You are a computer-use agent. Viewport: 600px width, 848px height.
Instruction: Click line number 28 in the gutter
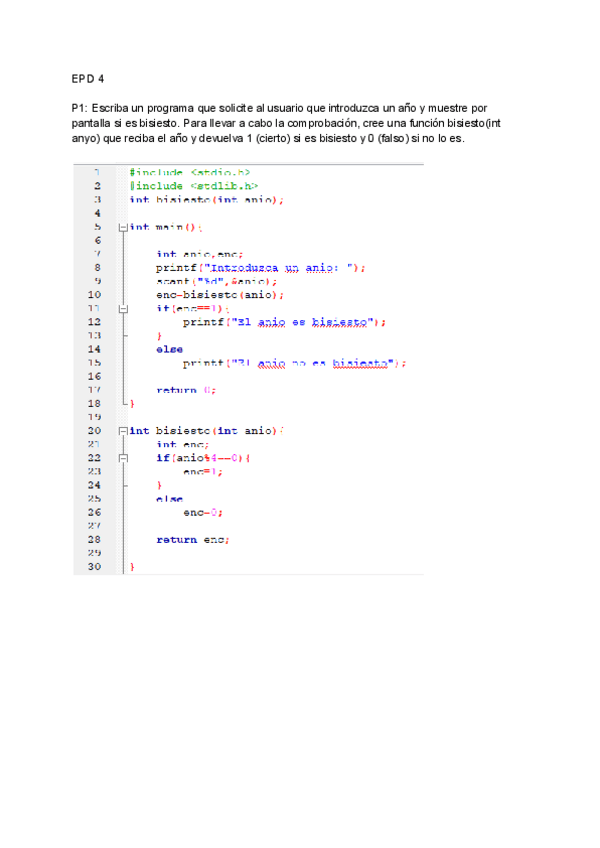point(94,540)
